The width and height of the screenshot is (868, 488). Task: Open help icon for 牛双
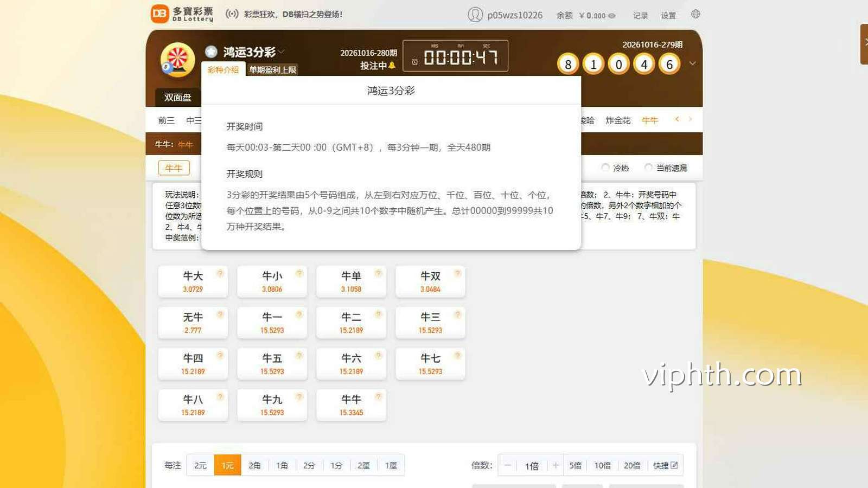457,273
